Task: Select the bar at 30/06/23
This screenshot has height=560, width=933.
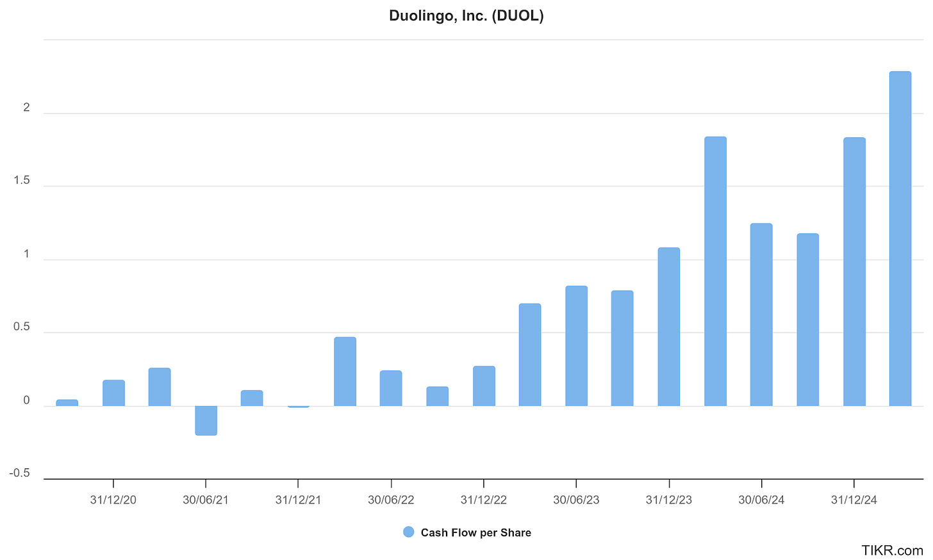Action: click(576, 346)
